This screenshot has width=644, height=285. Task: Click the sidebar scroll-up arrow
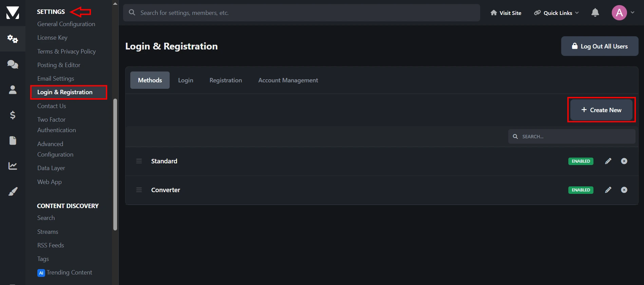coord(115,4)
